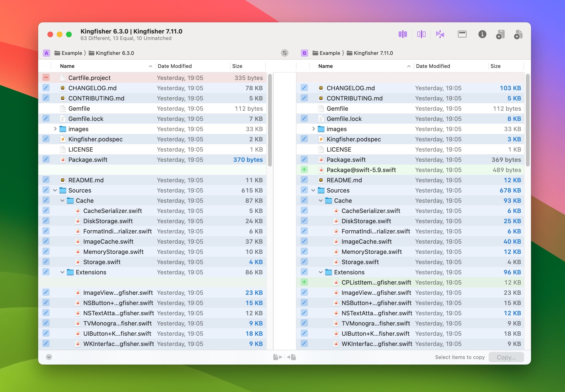Click the outlined two-column view icon
This screenshot has width=565, height=392.
click(x=421, y=34)
